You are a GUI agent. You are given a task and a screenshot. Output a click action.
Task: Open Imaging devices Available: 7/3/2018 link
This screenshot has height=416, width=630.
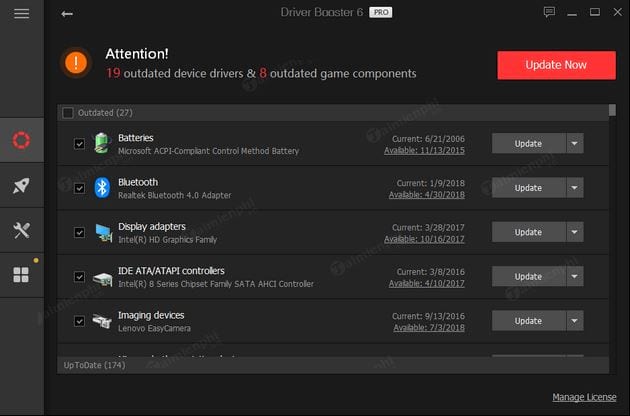[x=429, y=328]
